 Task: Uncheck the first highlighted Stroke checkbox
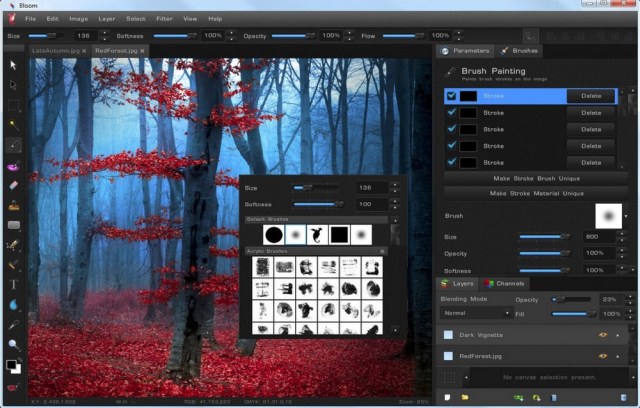(x=452, y=96)
